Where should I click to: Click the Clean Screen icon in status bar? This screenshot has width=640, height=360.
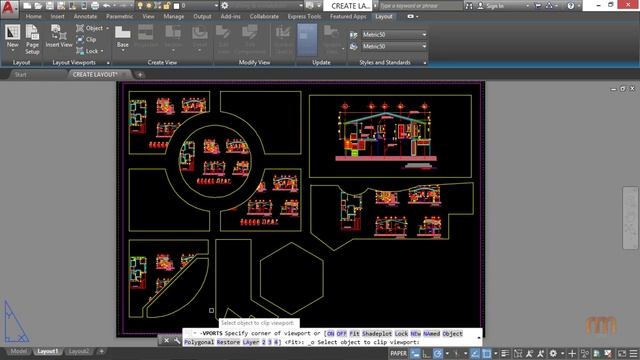click(622, 353)
